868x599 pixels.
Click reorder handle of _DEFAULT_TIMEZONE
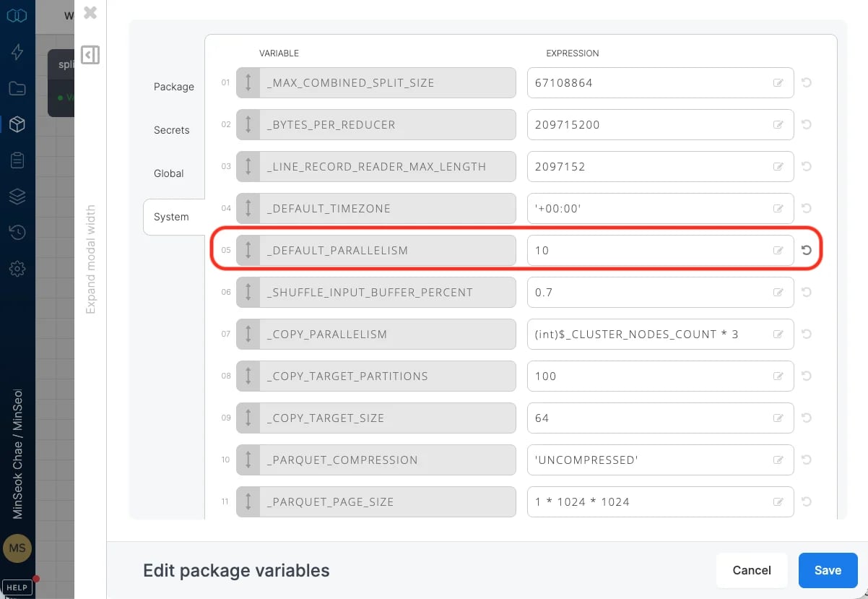point(248,208)
